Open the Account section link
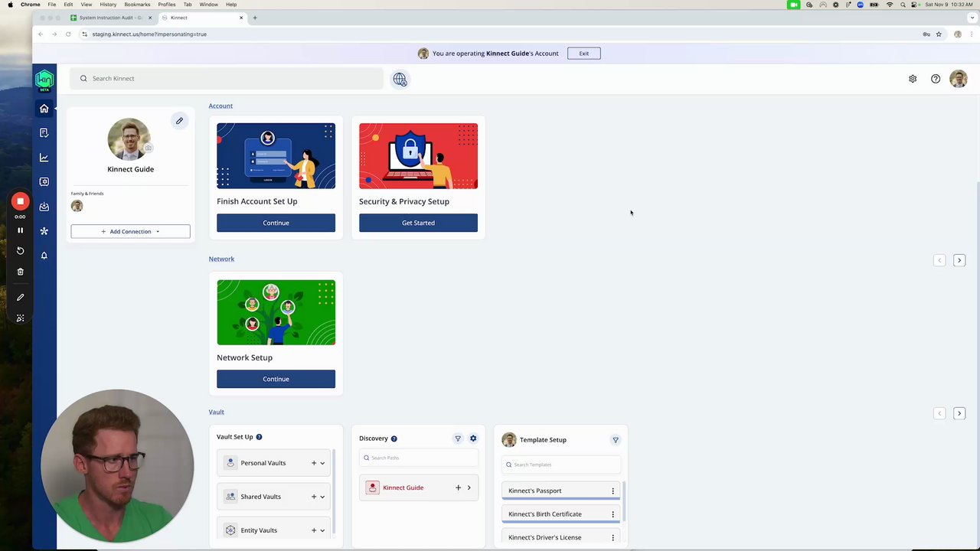This screenshot has height=551, width=980. [x=220, y=106]
